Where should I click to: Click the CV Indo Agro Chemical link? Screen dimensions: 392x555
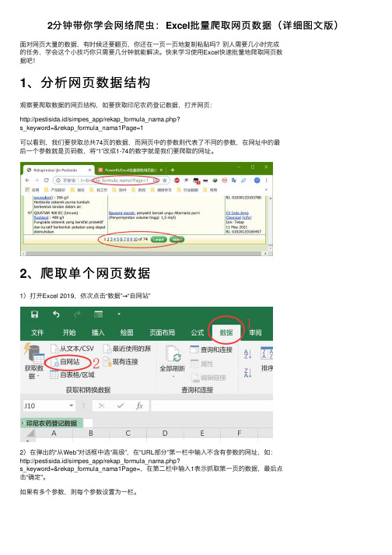point(239,215)
